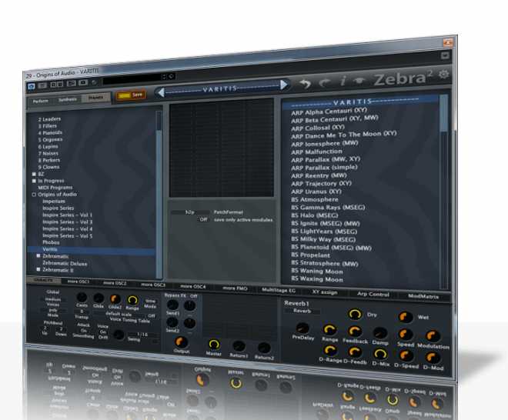
Task: Toggle the In Progress folder checkbox
Action: pos(34,181)
